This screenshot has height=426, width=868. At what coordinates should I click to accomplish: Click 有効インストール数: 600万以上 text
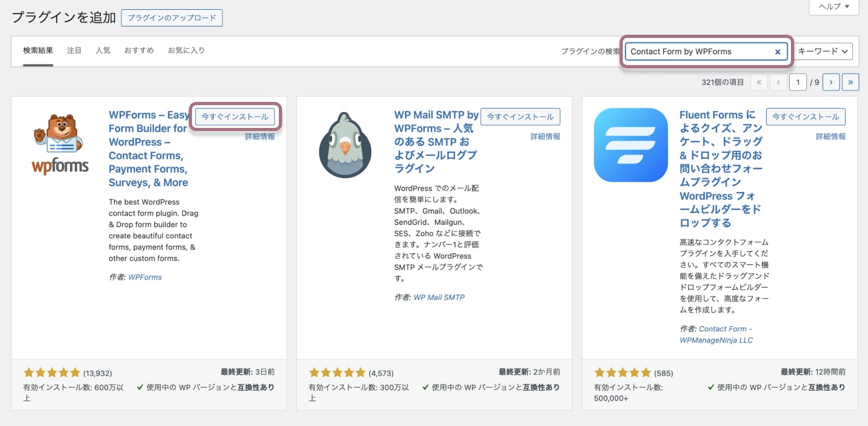tap(73, 392)
